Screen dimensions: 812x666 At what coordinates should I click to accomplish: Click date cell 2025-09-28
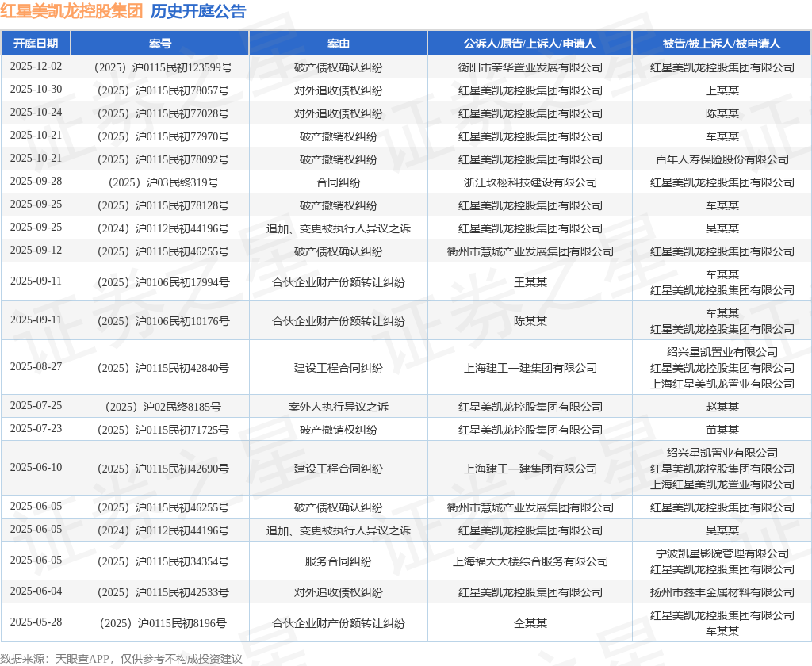36,181
